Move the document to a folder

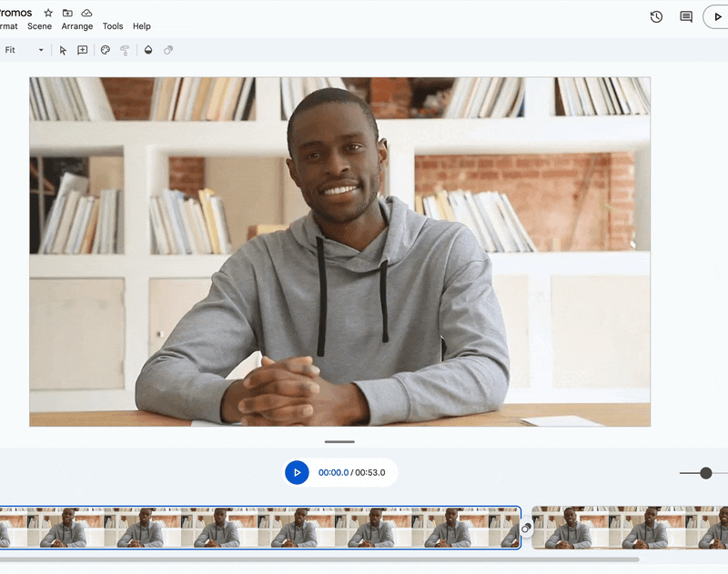coord(66,13)
